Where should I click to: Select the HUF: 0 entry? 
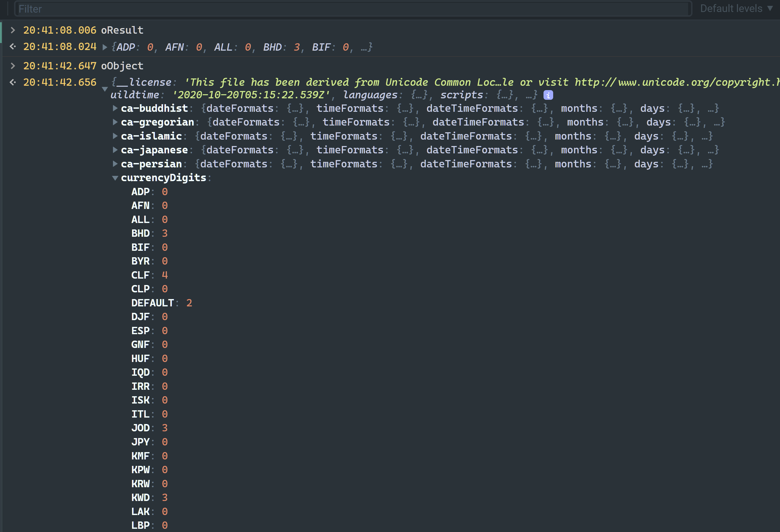coord(149,359)
